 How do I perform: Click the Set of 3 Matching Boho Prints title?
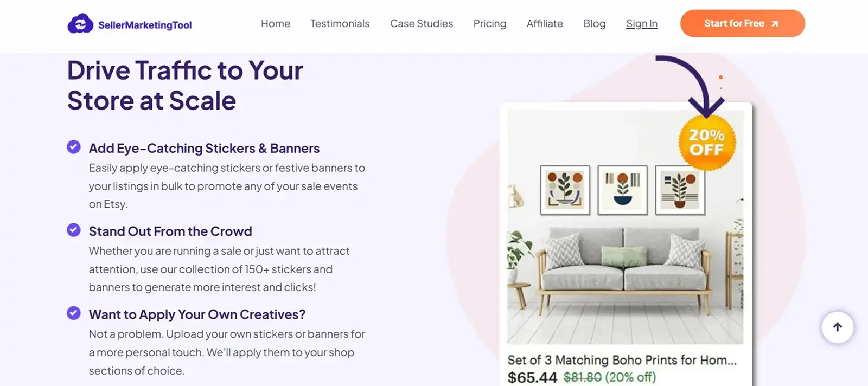621,359
